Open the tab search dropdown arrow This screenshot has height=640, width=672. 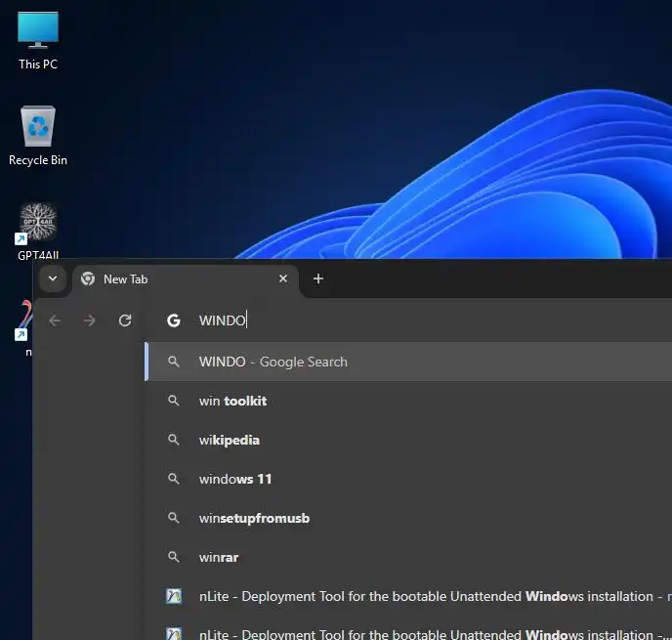[53, 278]
